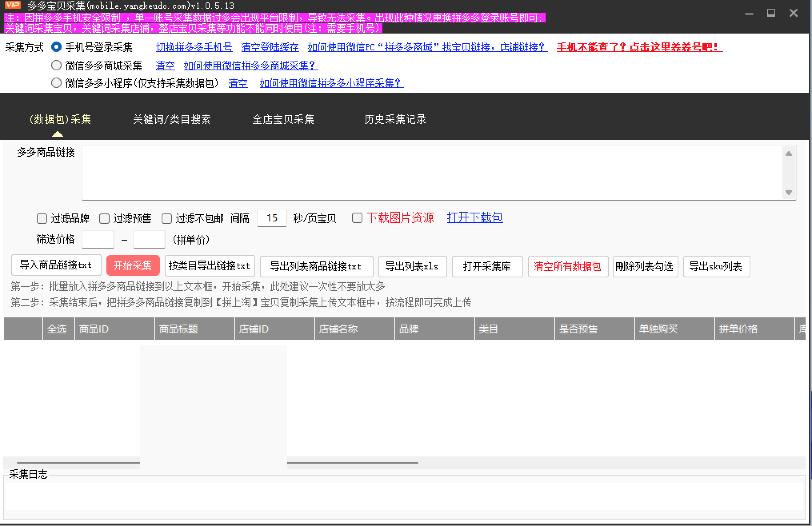Image resolution: width=812 pixels, height=526 pixels.
Task: Click the VIP logo icon in title bar
Action: click(12, 5)
